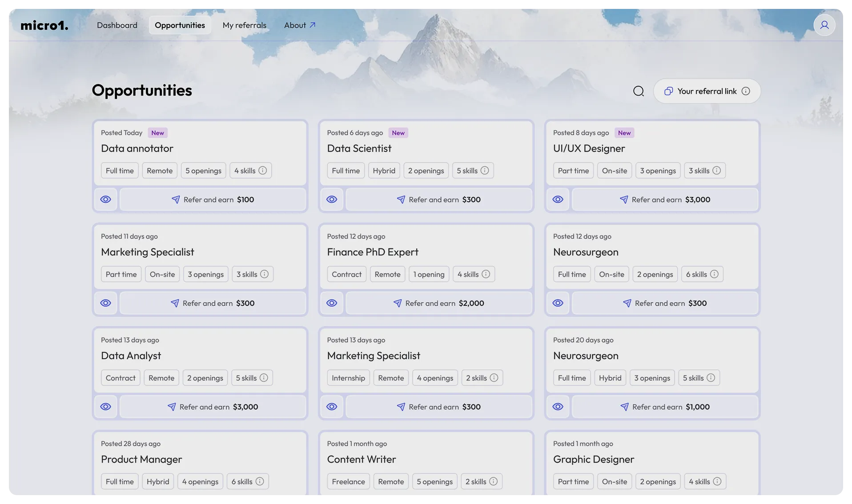This screenshot has width=852, height=504.
Task: Click the copy icon inside Your referral link button
Action: [668, 91]
